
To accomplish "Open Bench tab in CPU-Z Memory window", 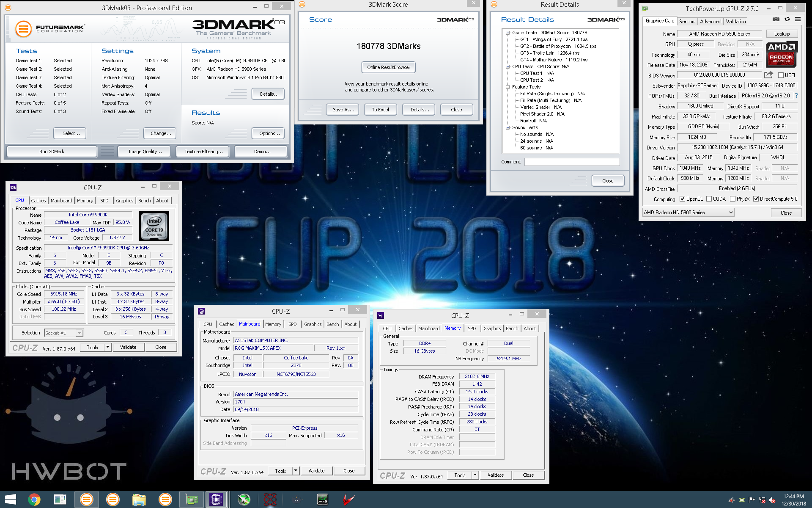I will coord(512,329).
